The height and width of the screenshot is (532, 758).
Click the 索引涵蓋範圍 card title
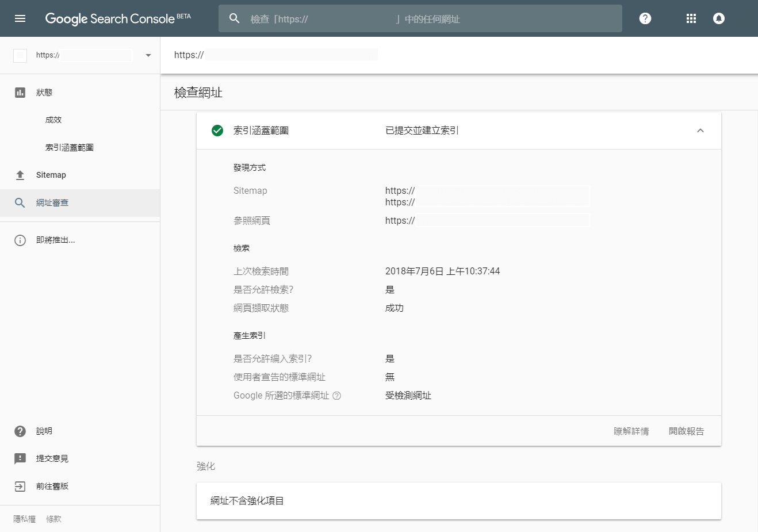coord(261,131)
